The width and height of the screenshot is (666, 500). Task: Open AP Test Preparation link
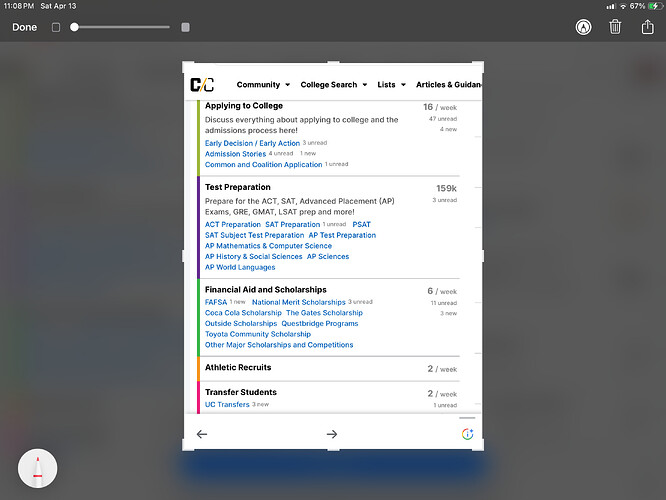pos(342,235)
